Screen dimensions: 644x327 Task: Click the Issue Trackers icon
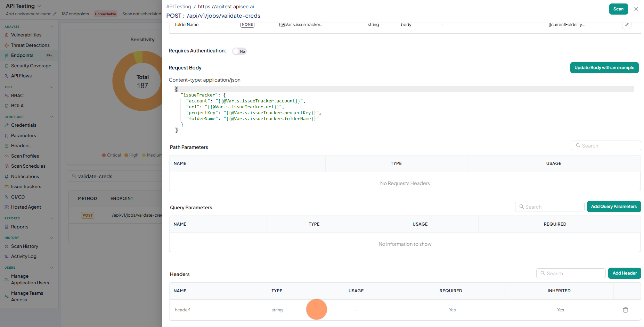[7, 187]
